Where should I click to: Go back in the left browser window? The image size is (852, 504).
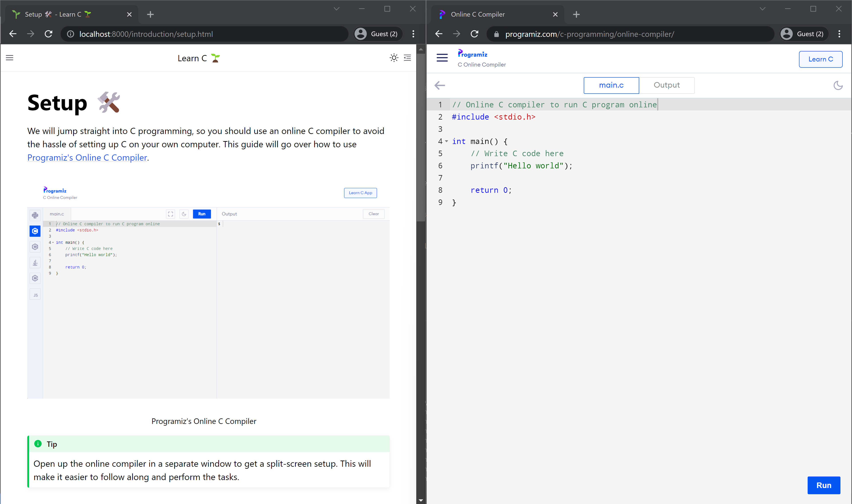pyautogui.click(x=13, y=34)
